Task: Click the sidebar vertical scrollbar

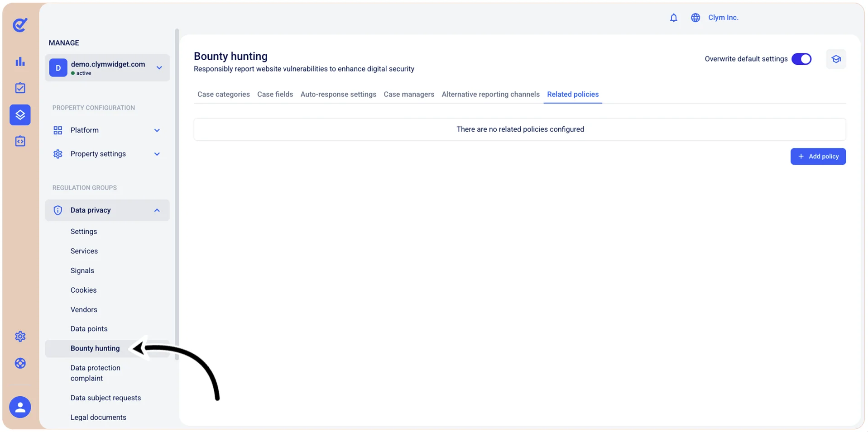Action: (177, 195)
